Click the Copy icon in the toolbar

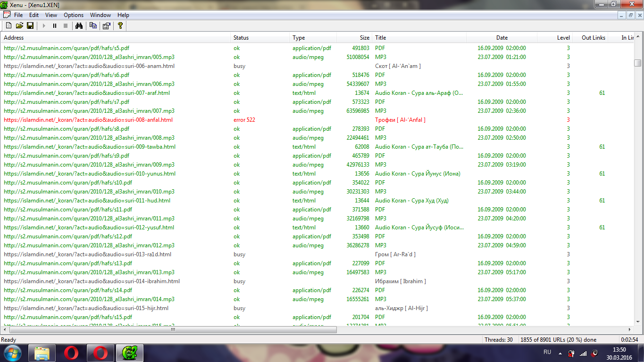click(x=93, y=26)
